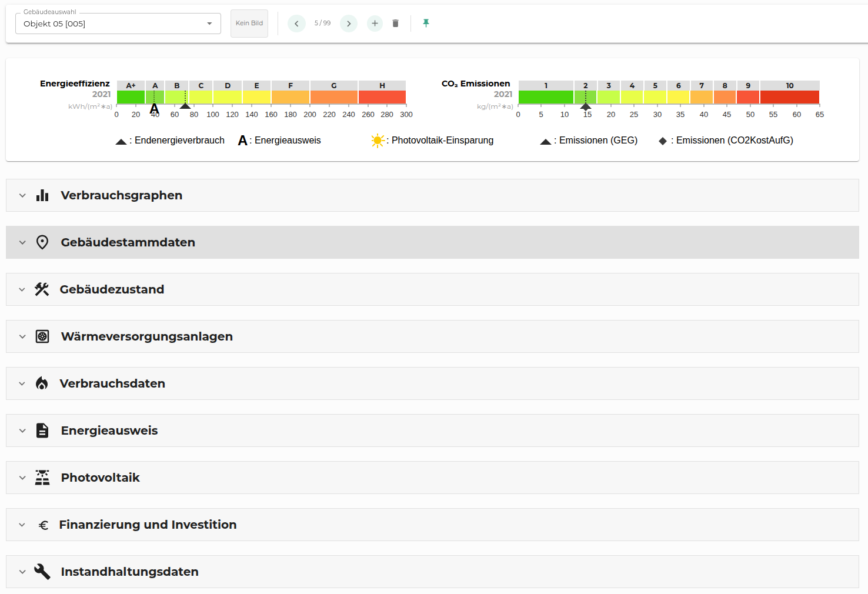Image resolution: width=868 pixels, height=594 pixels.
Task: Expand the Gebäudezustand section chevron
Action: click(x=22, y=289)
